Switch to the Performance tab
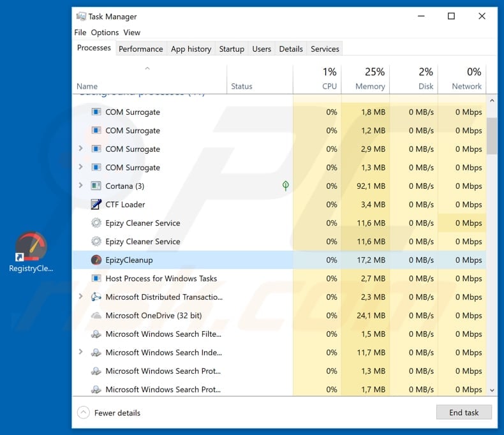 pos(141,49)
